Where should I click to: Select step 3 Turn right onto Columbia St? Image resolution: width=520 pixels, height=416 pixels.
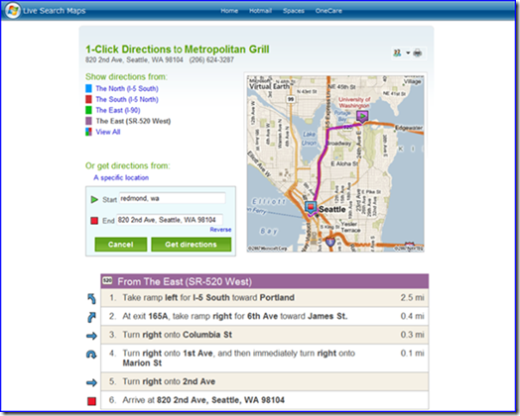tap(265, 335)
